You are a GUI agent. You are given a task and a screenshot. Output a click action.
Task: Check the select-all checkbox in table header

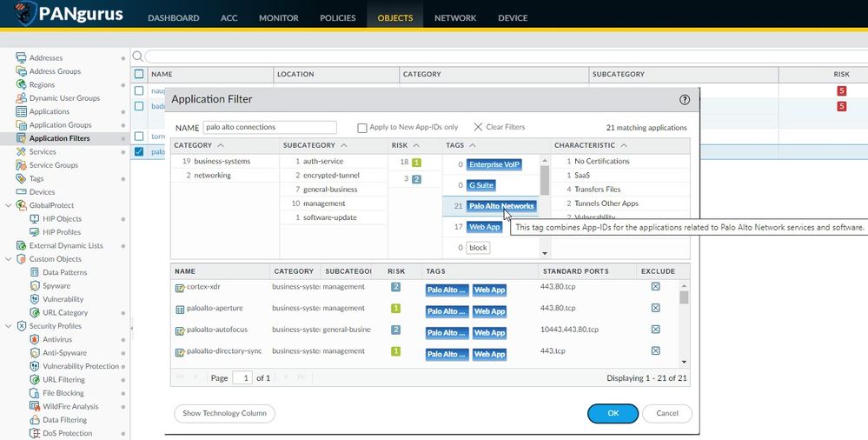(139, 74)
